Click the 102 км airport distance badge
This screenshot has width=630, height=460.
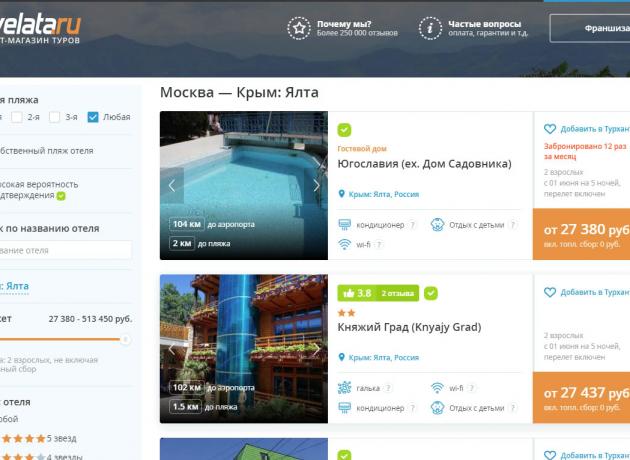(x=187, y=387)
